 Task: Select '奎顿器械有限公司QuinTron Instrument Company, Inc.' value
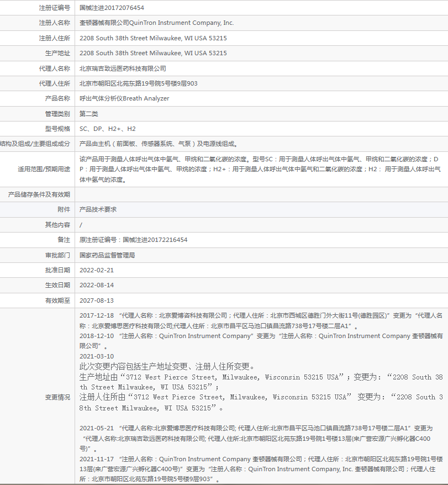tap(156, 23)
